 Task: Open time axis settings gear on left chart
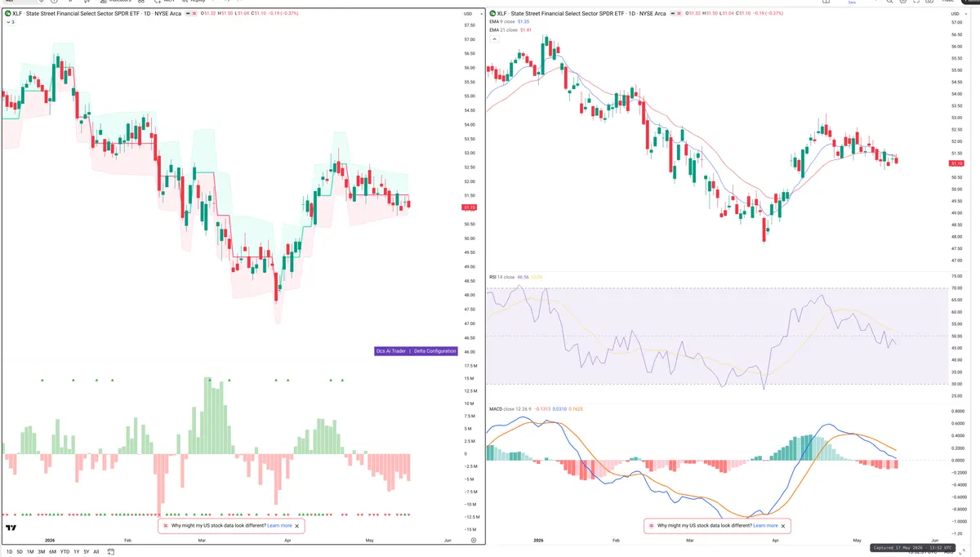(x=474, y=540)
